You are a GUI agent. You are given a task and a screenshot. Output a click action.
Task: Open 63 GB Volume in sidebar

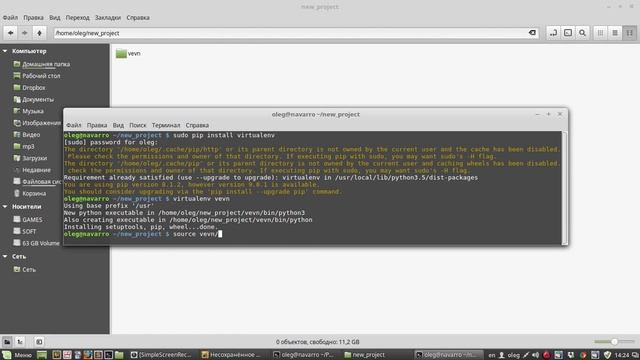(36, 243)
